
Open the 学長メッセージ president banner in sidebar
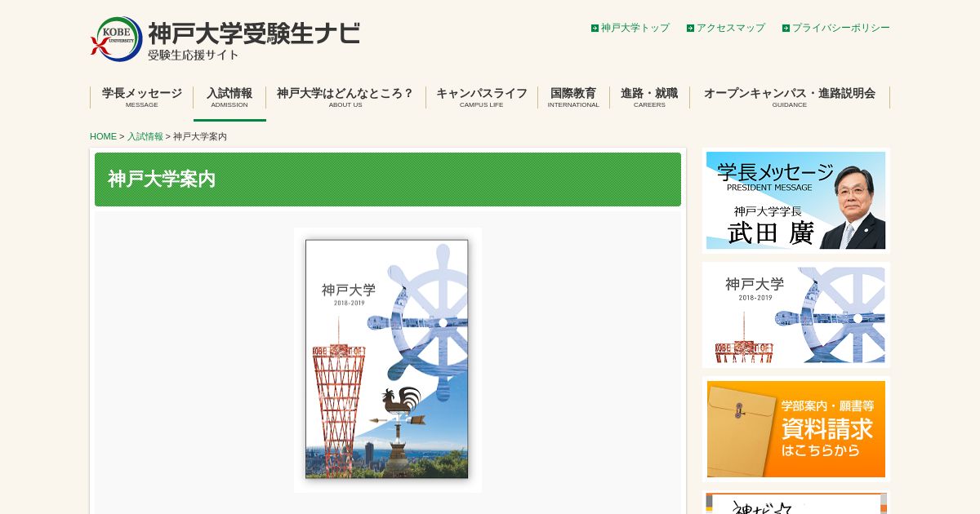coord(795,200)
